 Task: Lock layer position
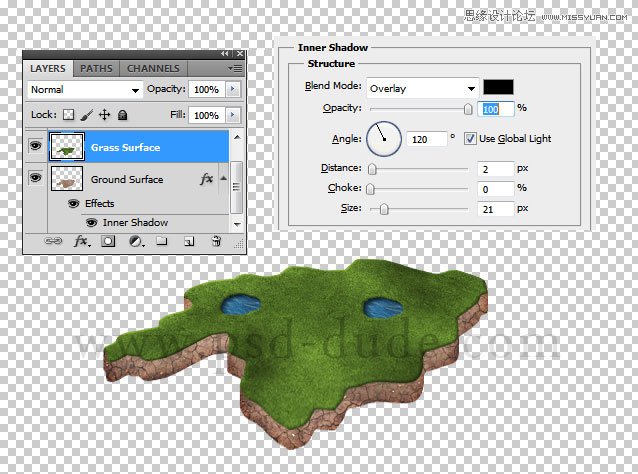[x=104, y=116]
